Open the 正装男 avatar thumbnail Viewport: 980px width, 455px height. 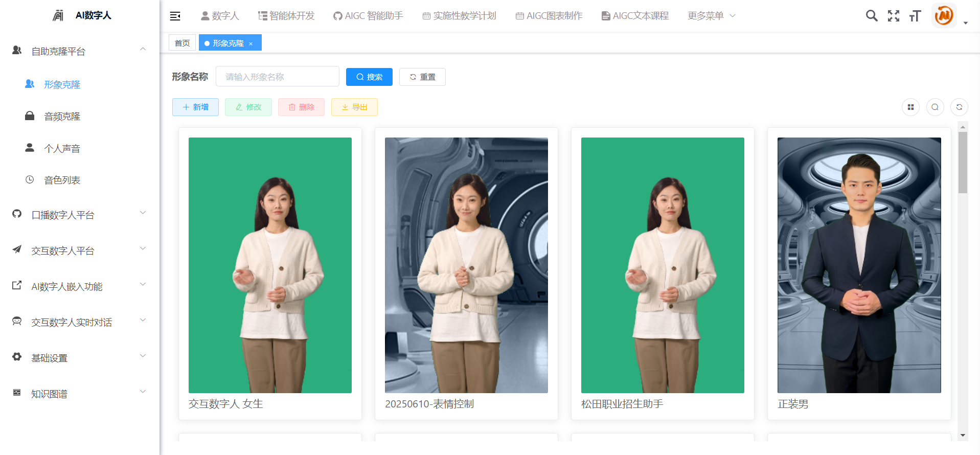[859, 265]
